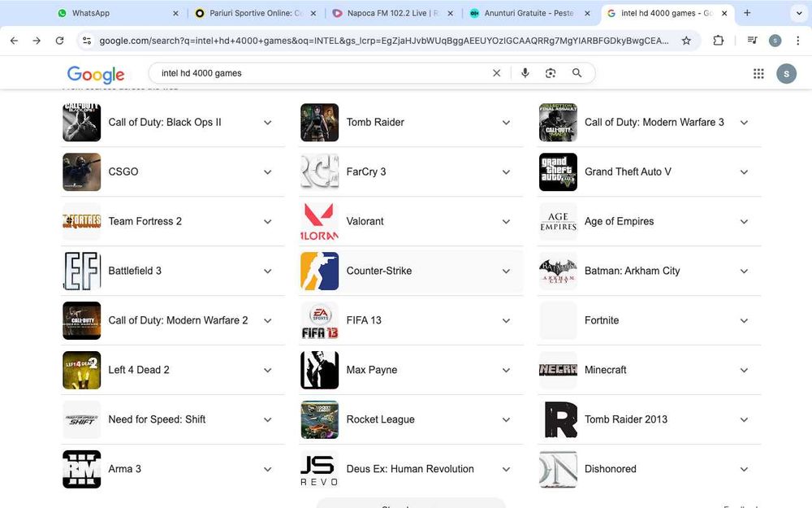812x508 pixels.
Task: Expand the FarCry 3 chevron
Action: pyautogui.click(x=506, y=172)
